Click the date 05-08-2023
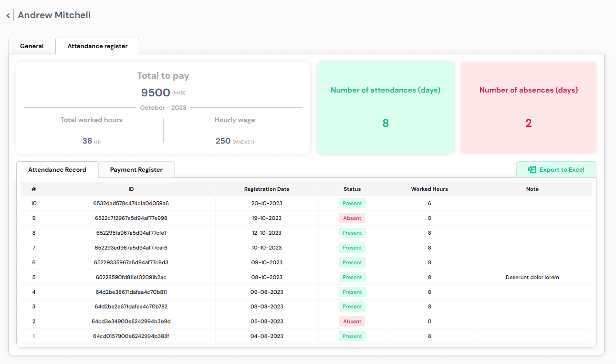Screen dimensions: 616x364 point(267,322)
